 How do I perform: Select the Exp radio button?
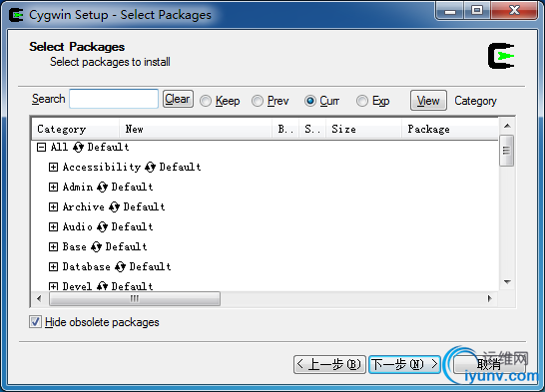point(361,101)
